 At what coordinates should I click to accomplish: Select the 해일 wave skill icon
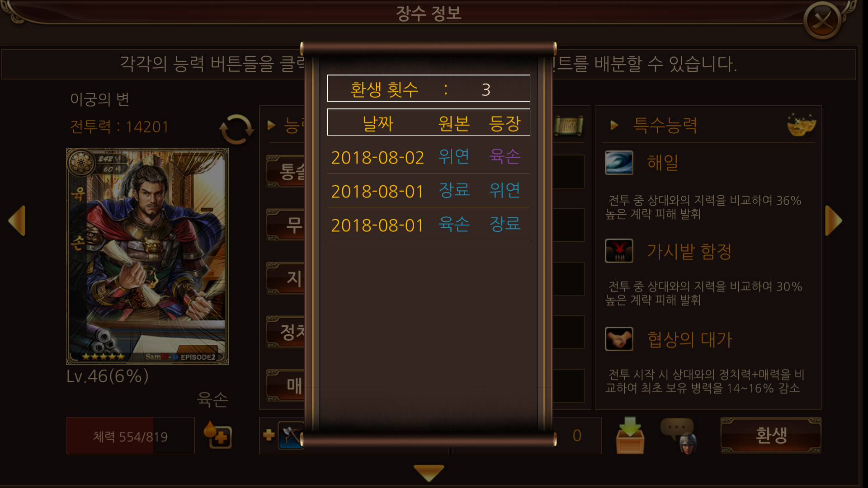click(619, 163)
